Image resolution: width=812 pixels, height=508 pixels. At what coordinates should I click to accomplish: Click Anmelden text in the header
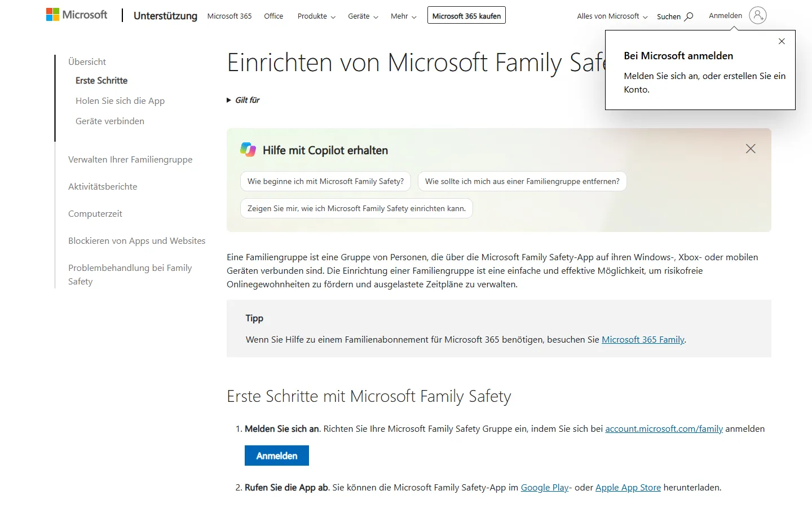click(725, 16)
